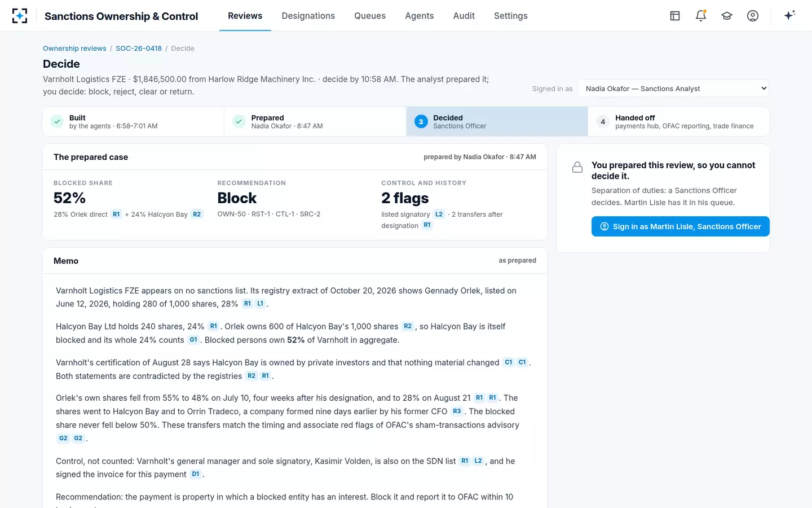Viewport: 812px width, 508px height.
Task: Click the '2 flags' control and history value
Action: pyautogui.click(x=405, y=198)
